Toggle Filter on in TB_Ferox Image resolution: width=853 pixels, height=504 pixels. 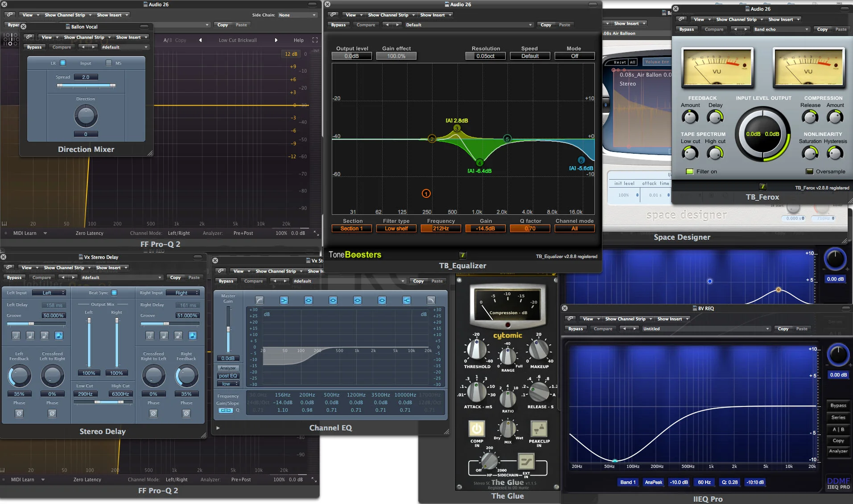point(690,172)
